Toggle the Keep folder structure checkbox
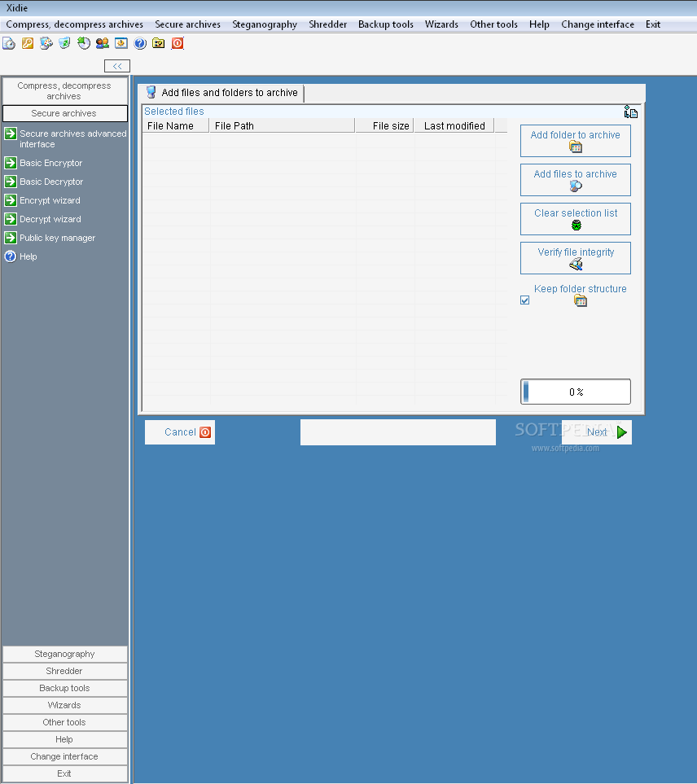This screenshot has width=697, height=784. coord(524,300)
